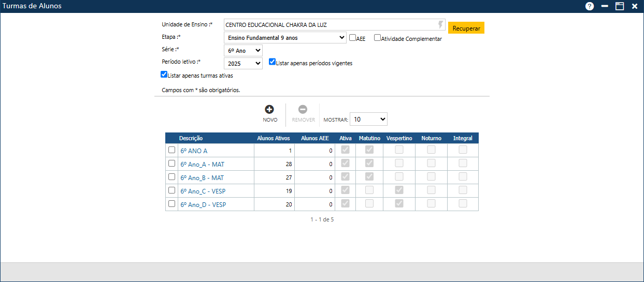Uncheck Listar apenas turmas ativas
Image resolution: width=644 pixels, height=282 pixels.
(164, 75)
